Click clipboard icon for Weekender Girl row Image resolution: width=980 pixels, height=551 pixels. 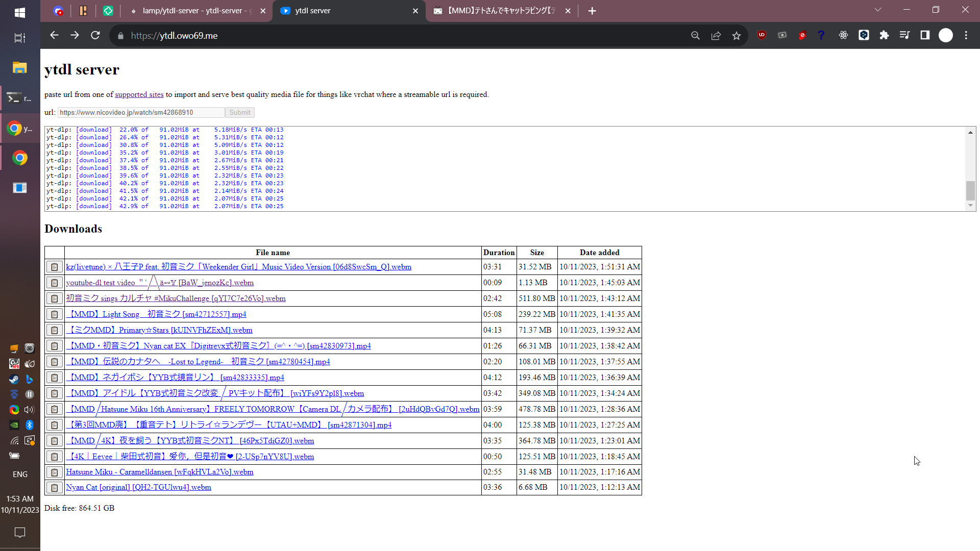(54, 267)
